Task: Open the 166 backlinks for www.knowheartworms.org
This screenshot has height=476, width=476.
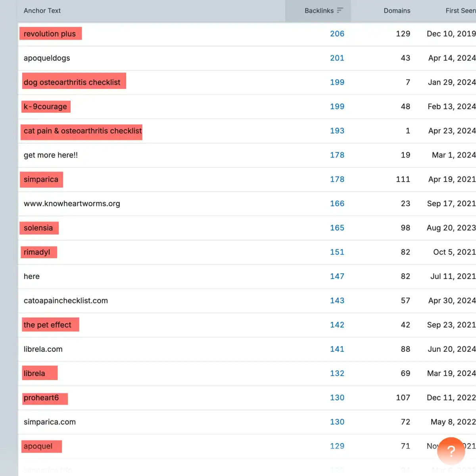Action: 337,203
